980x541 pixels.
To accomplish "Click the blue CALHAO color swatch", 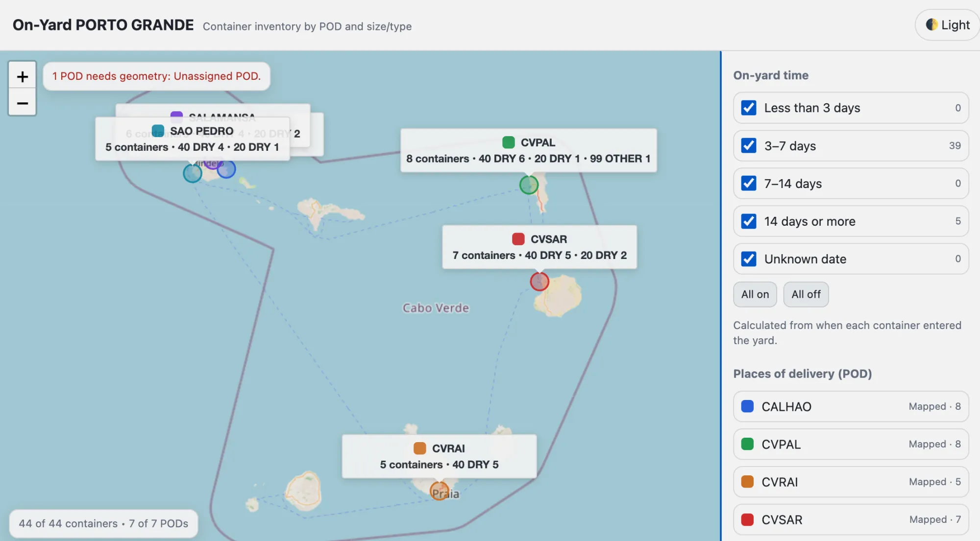I will point(747,406).
